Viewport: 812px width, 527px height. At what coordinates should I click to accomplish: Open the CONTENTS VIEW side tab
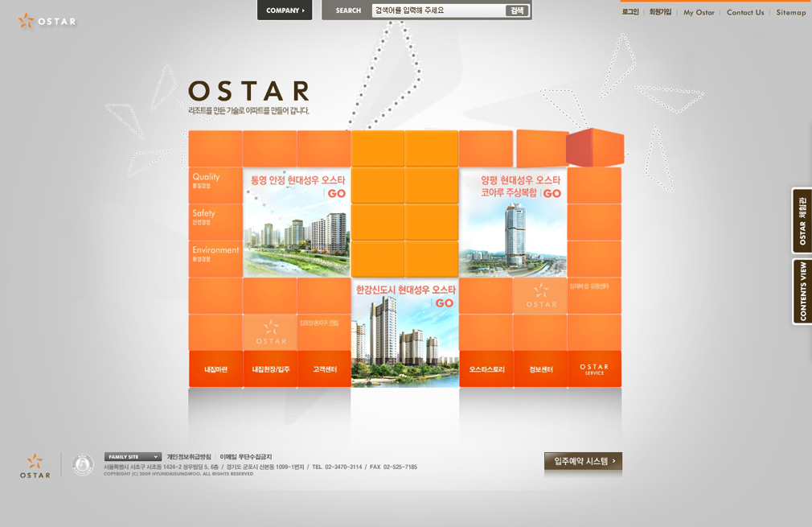tap(802, 291)
